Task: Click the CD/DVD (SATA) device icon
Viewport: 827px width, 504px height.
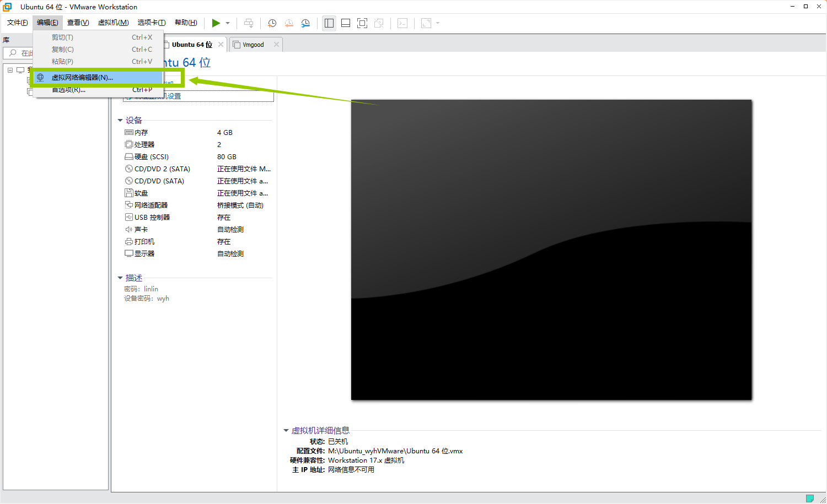Action: 129,181
